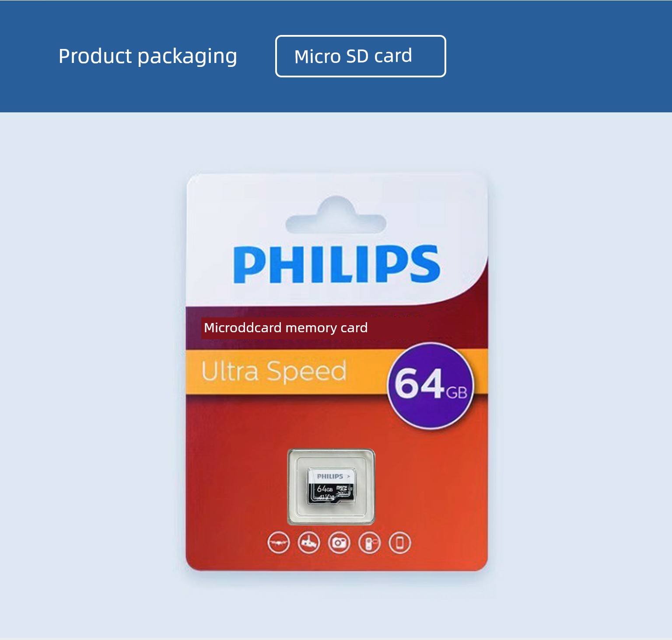Viewport: 672px width, 640px height.
Task: Click the Ultra Speed banner text
Action: click(x=274, y=372)
